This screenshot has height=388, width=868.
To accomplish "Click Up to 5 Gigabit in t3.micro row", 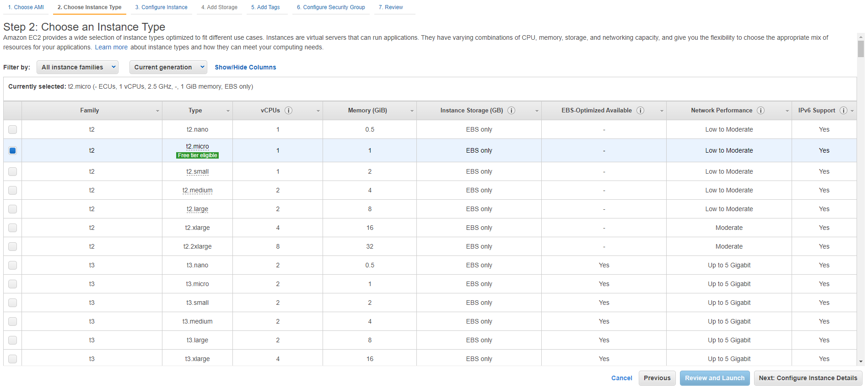I will (x=729, y=284).
